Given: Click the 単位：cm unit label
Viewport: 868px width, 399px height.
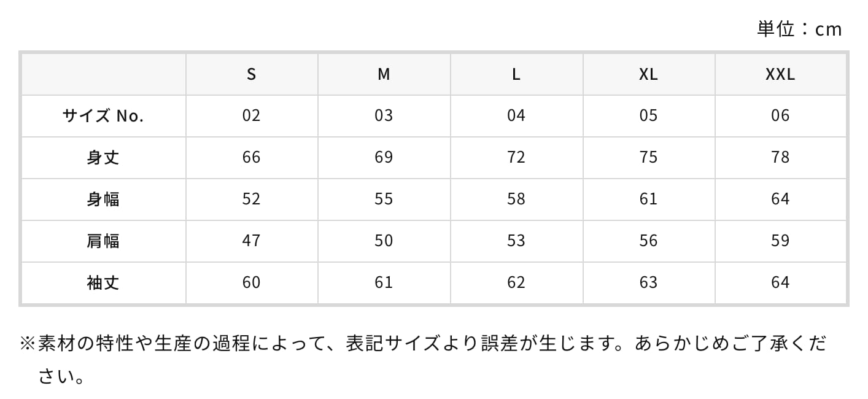Looking at the screenshot, I should [x=799, y=29].
